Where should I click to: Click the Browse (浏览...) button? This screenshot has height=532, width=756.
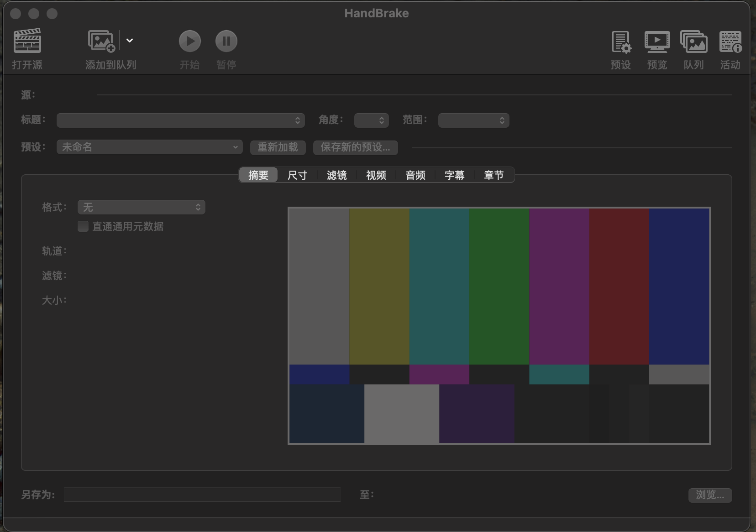pos(710,495)
